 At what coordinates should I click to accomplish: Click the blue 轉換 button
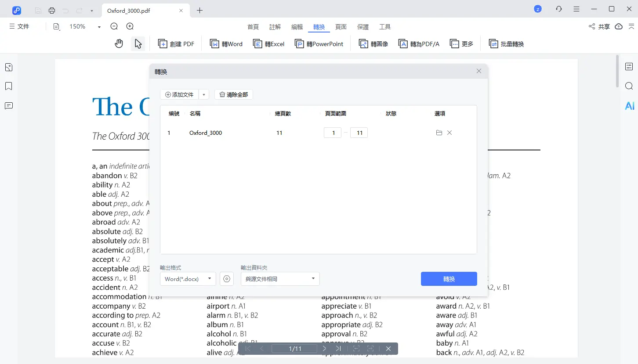pyautogui.click(x=449, y=279)
